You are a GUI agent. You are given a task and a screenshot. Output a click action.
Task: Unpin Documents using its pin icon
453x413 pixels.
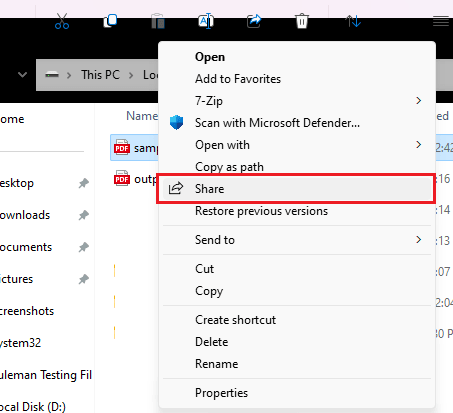[x=83, y=247]
